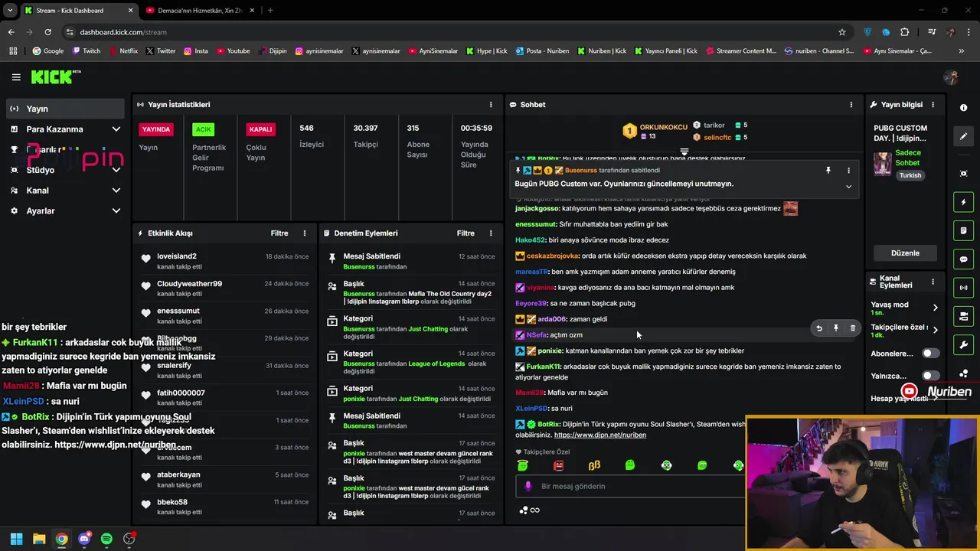Open the Etkinlik Akışı Filtre dropdown
The image size is (980, 551).
click(x=279, y=233)
